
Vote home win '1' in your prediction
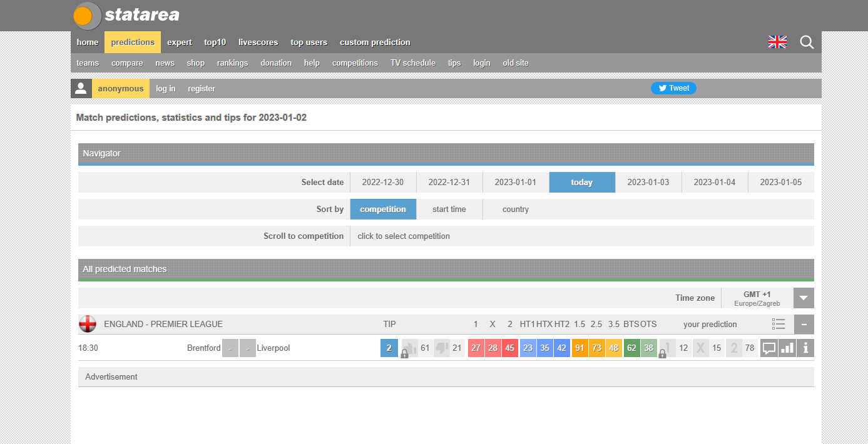(x=668, y=348)
